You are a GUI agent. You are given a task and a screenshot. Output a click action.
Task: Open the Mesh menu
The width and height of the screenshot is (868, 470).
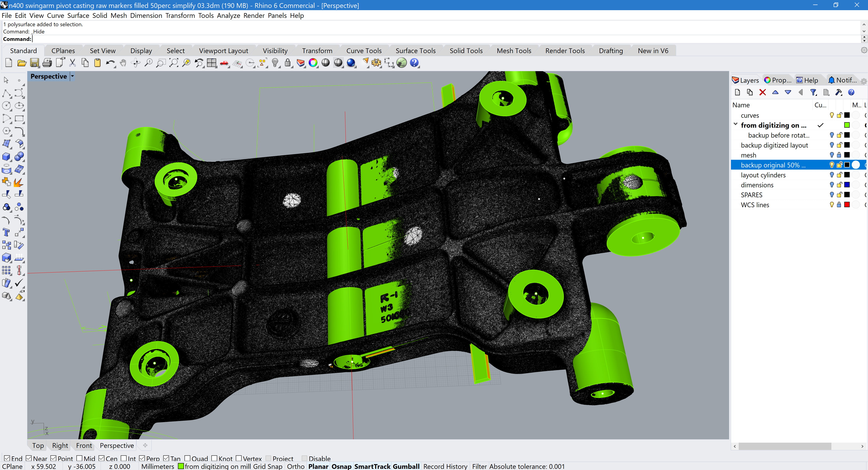[119, 16]
